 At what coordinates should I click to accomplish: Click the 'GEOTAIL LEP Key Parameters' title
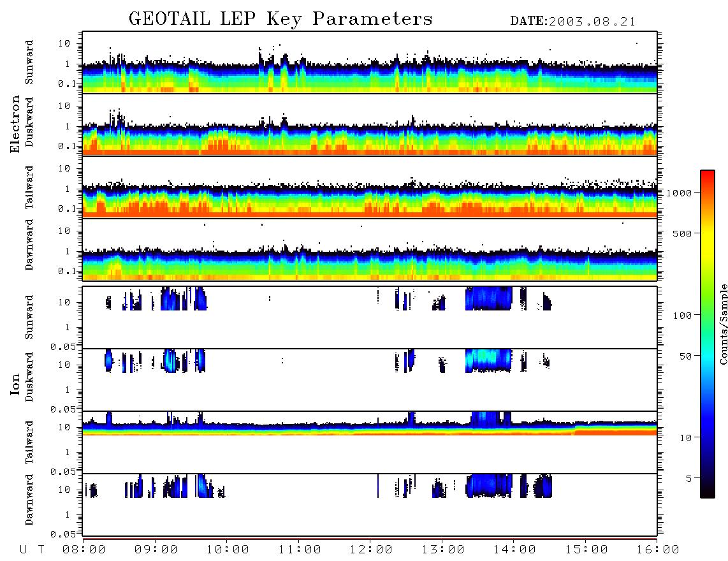click(x=280, y=20)
